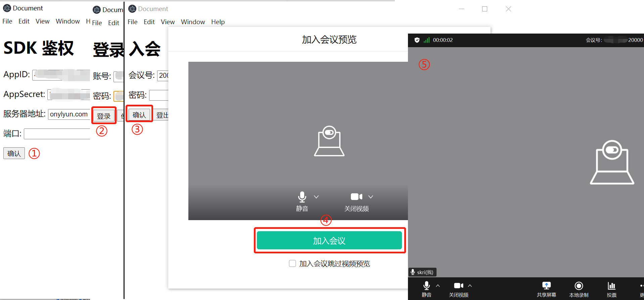The width and height of the screenshot is (644, 300).
Task: Close the 入会 Document window
Action: [508, 9]
